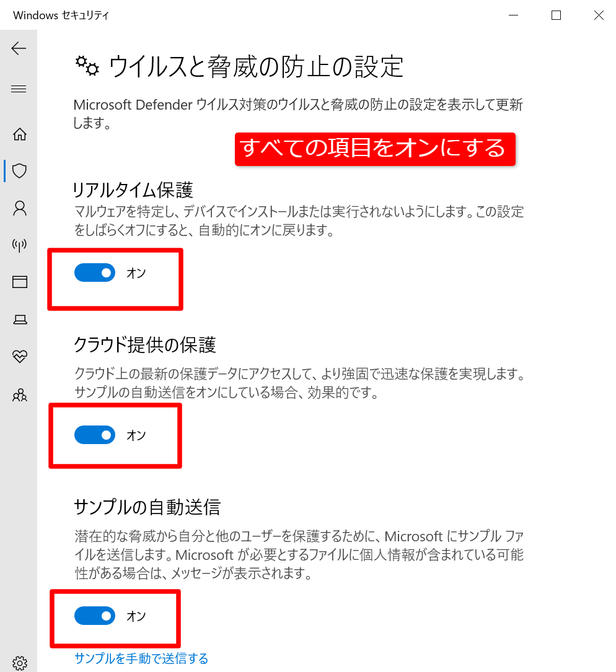
Task: Maximize the Windows セキュリティ window
Action: pyautogui.click(x=556, y=15)
